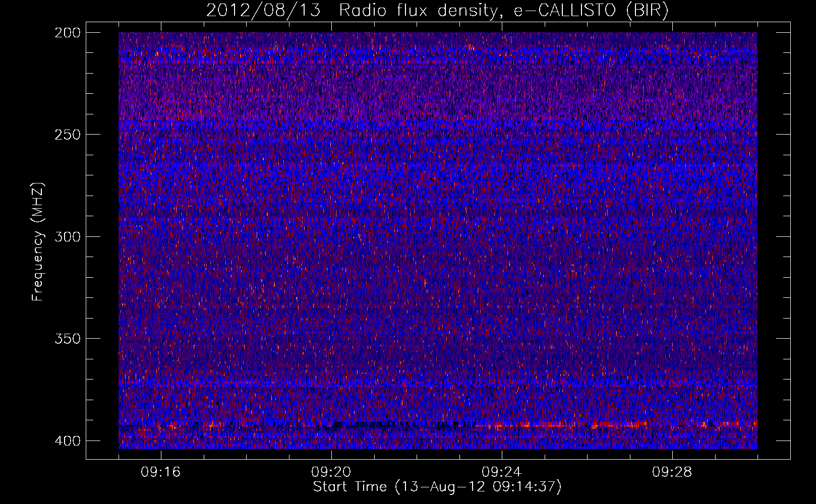Click the 'Start Time (13-Aug-12 09:14:37)' label
This screenshot has height=504, width=816.
[x=437, y=487]
